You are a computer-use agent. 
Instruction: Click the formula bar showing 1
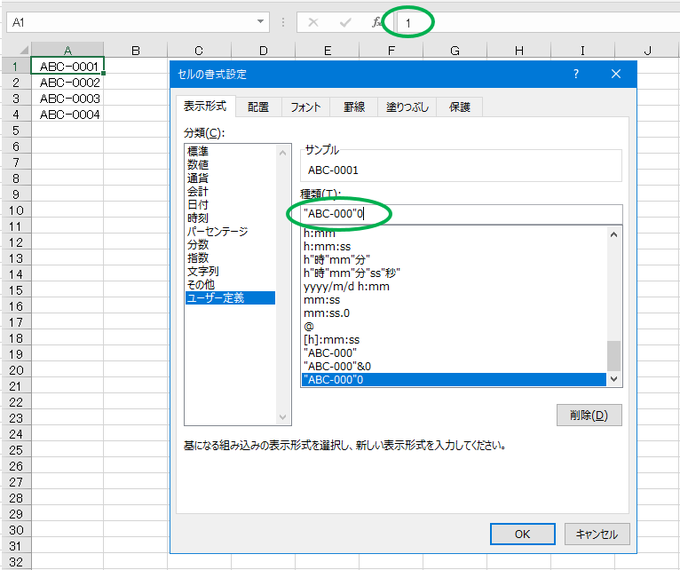(x=538, y=23)
